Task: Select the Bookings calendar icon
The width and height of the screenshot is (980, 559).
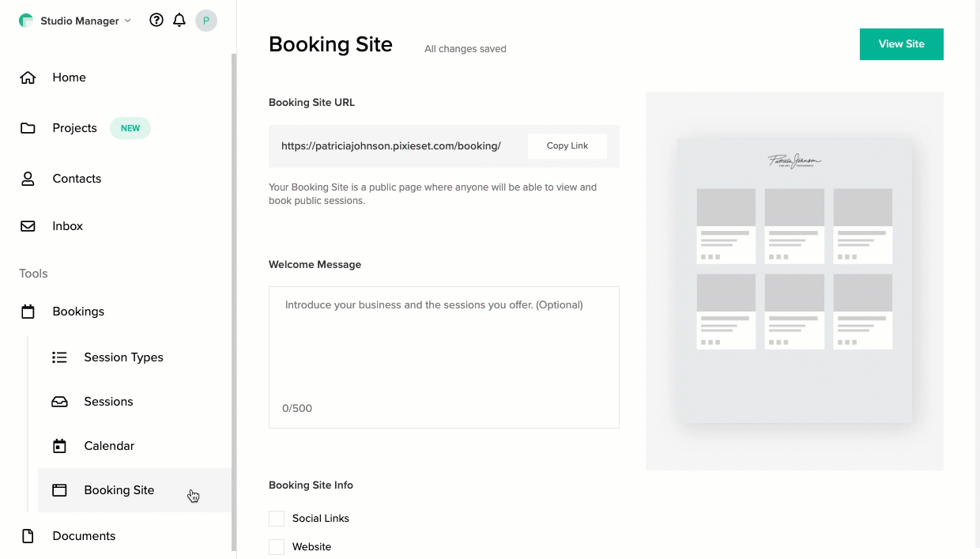Action: coord(28,311)
